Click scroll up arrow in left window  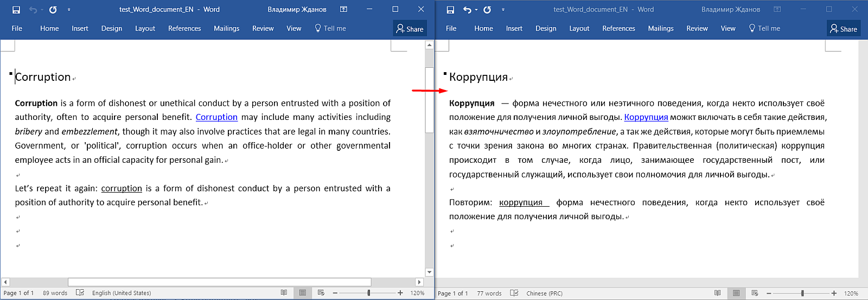coord(430,45)
